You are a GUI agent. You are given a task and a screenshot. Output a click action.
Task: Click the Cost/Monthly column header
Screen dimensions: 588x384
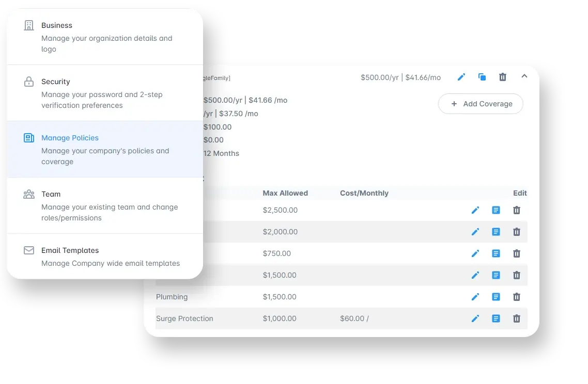pyautogui.click(x=364, y=193)
